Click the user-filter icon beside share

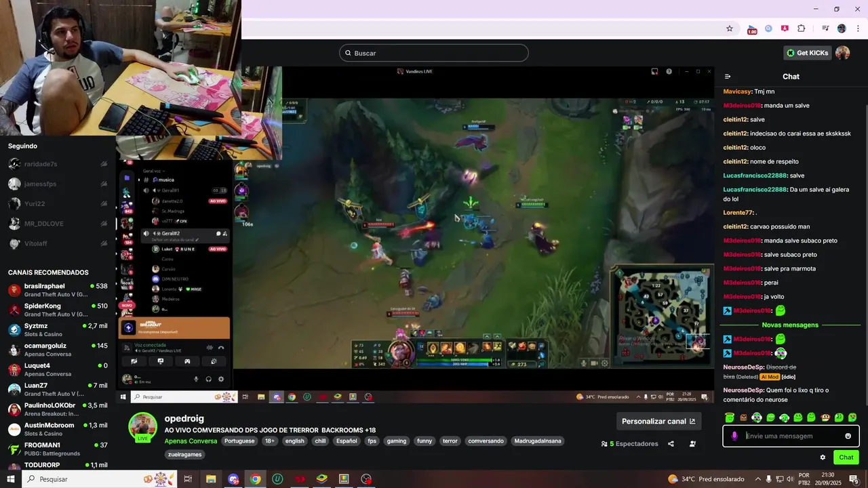click(x=692, y=444)
